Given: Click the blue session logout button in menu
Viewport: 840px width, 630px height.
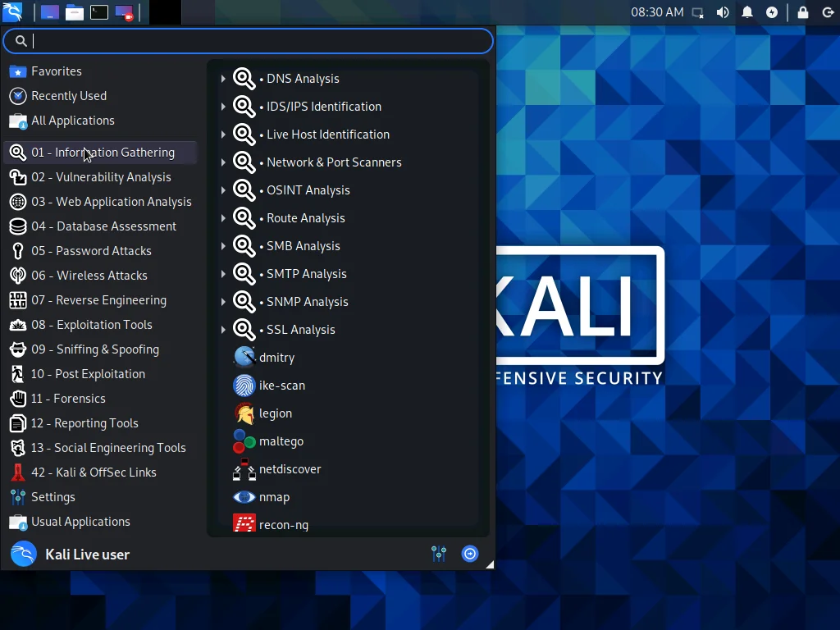Looking at the screenshot, I should 470,554.
